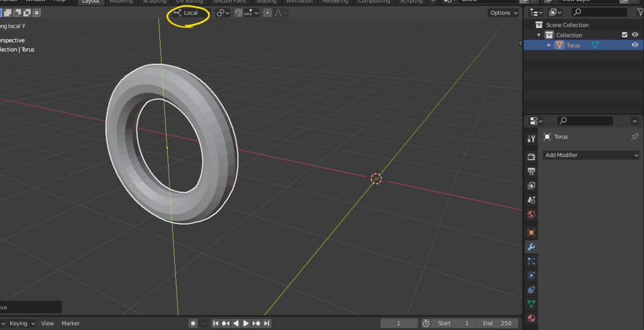The height and width of the screenshot is (330, 644).
Task: Open the Material properties tab
Action: pyautogui.click(x=531, y=318)
